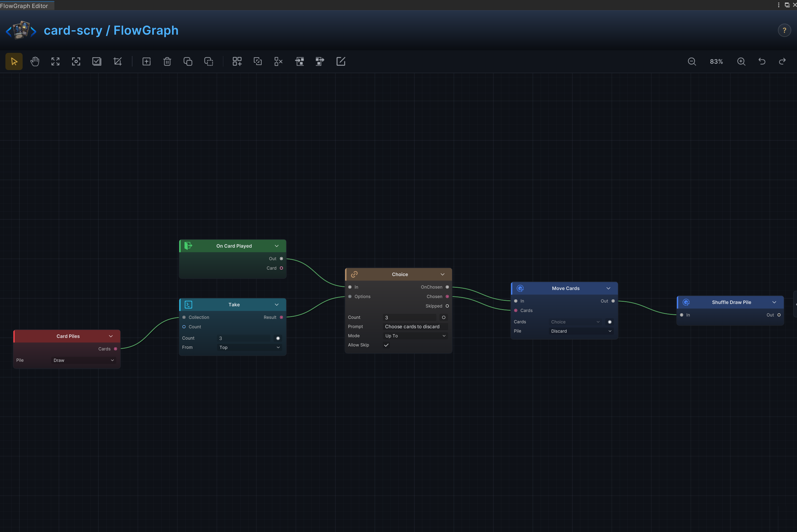Click the Card Piles Cards output port
797x532 pixels.
116,349
